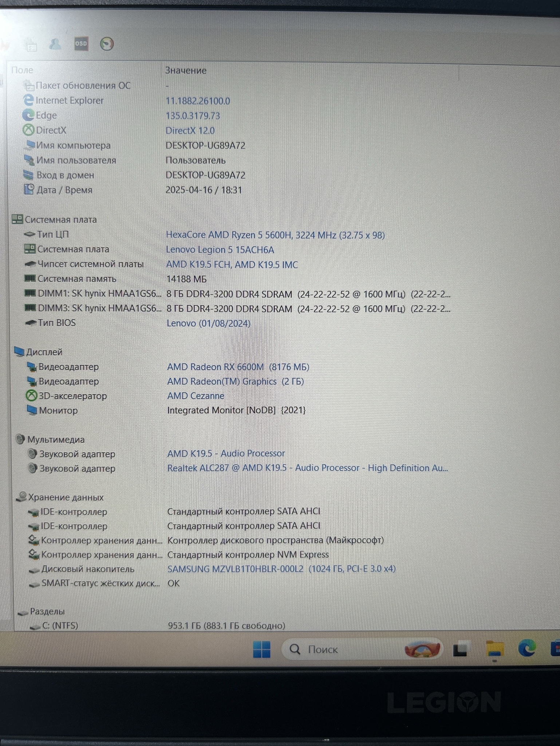Image resolution: width=560 pixels, height=746 pixels.
Task: Click the DirectX row icon
Action: (x=28, y=130)
